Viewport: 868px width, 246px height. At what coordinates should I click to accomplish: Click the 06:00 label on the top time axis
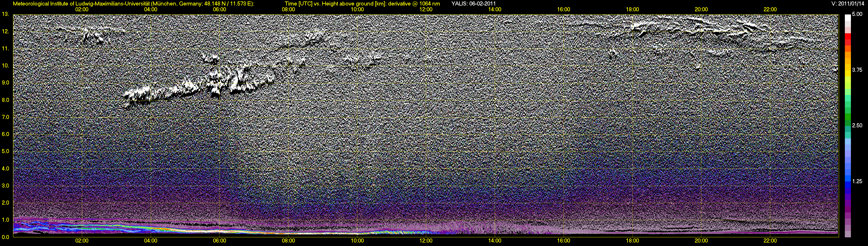(x=219, y=10)
